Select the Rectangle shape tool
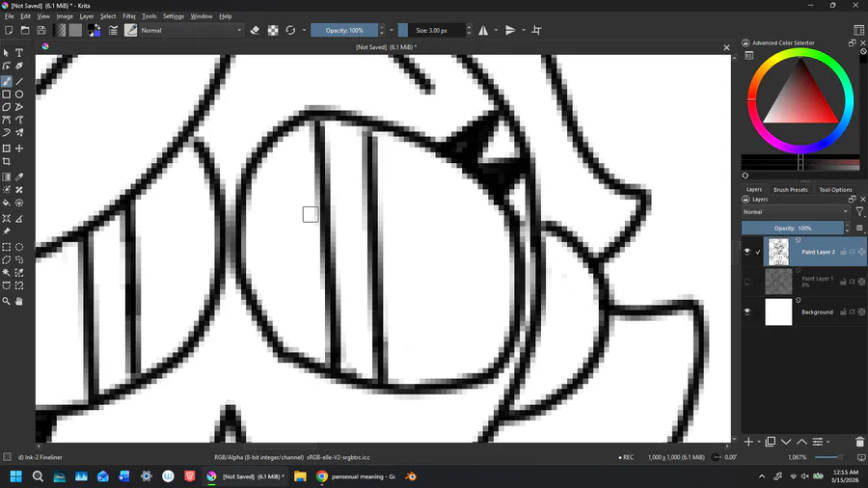Image resolution: width=868 pixels, height=488 pixels. point(6,95)
